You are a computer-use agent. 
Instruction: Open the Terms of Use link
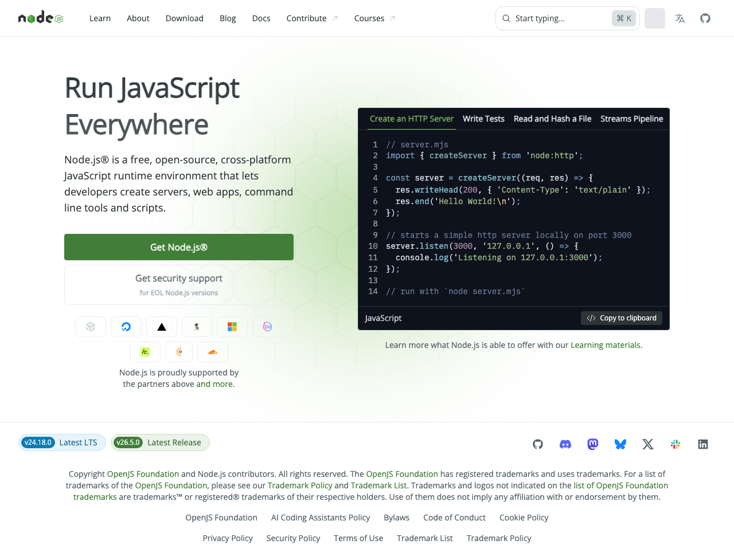click(358, 538)
